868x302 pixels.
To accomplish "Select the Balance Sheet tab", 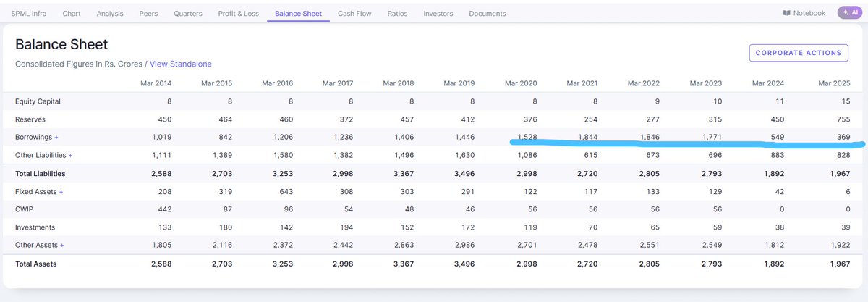I will click(299, 13).
